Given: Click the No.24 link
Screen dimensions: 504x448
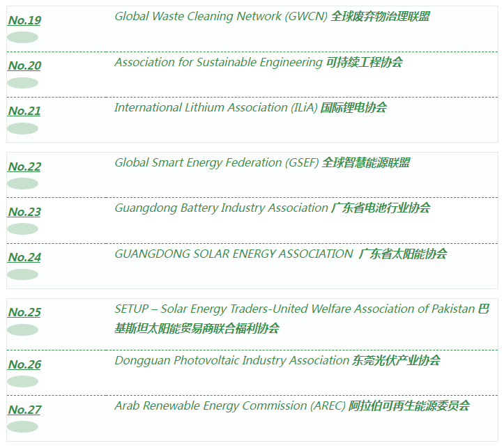Looking at the screenshot, I should pos(24,257).
